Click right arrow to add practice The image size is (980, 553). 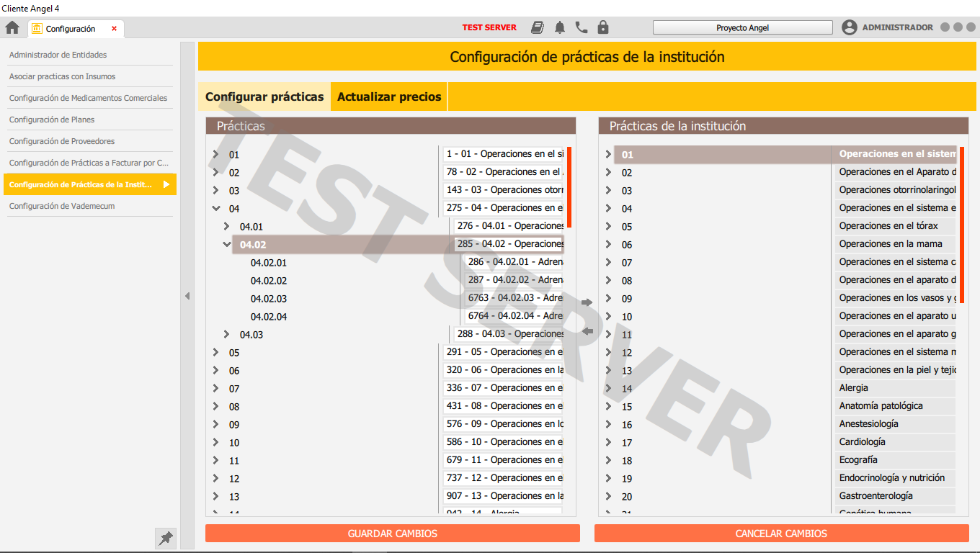click(587, 302)
